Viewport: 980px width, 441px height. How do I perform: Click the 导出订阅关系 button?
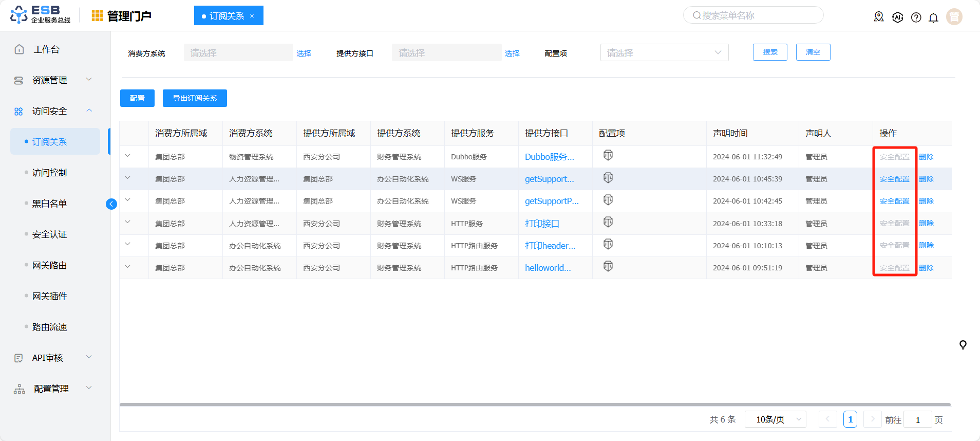click(x=195, y=98)
